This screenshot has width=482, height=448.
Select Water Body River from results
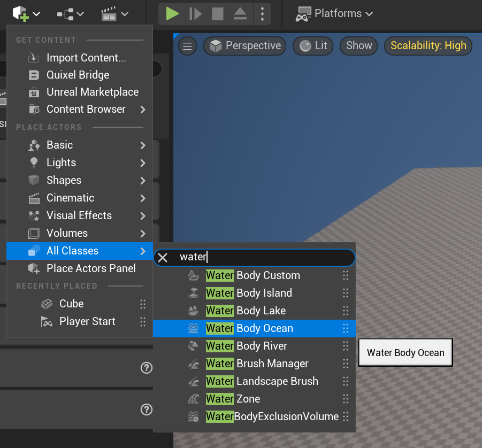click(254, 346)
